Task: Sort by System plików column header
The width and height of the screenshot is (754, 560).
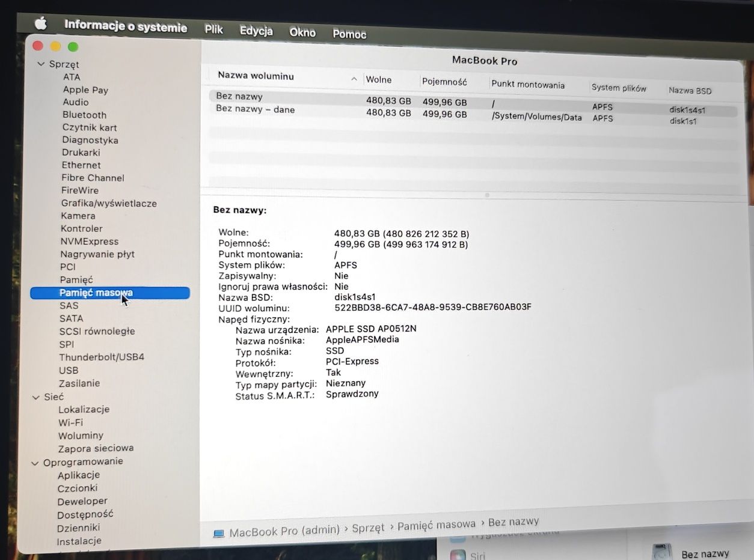Action: tap(619, 88)
